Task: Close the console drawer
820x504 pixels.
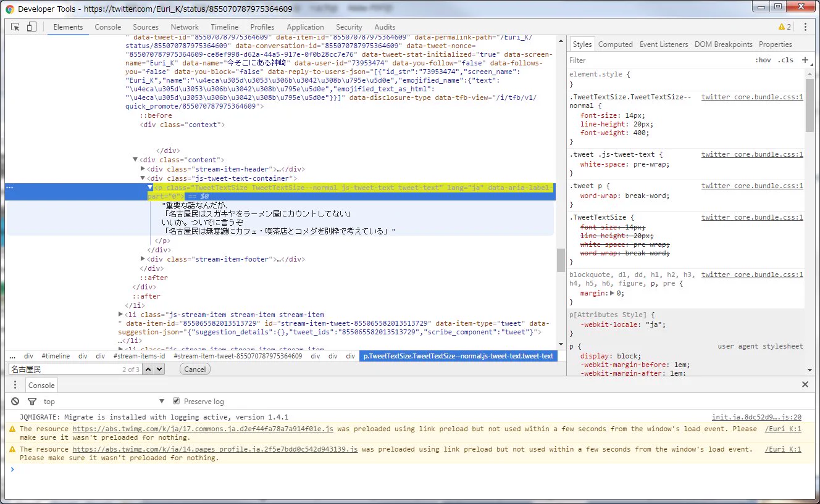Action: pyautogui.click(x=805, y=384)
